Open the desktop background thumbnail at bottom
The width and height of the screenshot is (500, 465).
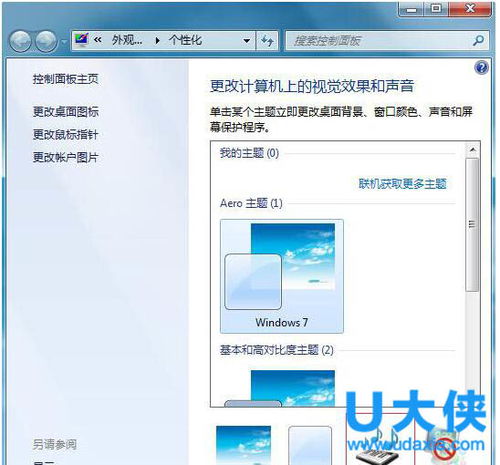coord(243,445)
